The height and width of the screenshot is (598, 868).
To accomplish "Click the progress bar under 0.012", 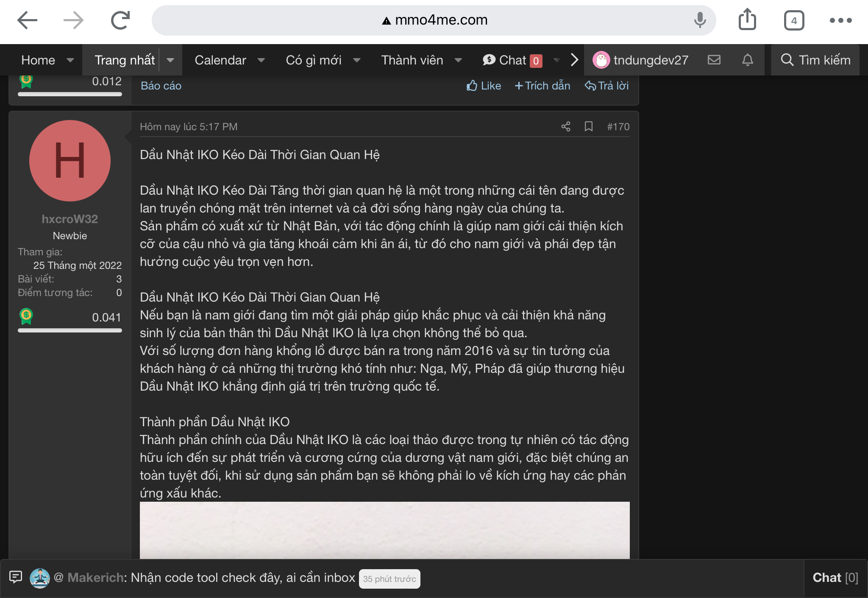I will (x=70, y=94).
